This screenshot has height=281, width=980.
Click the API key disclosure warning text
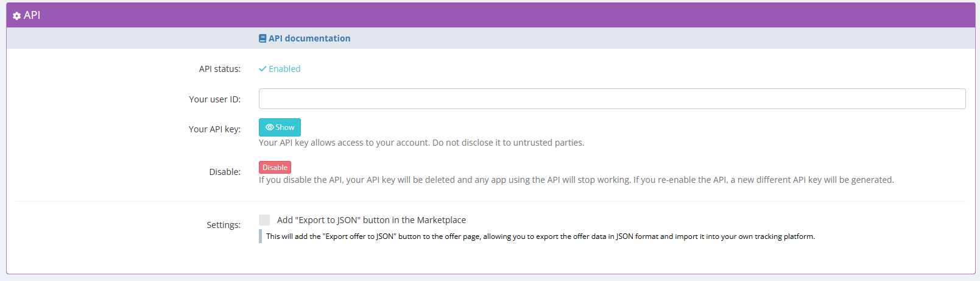point(421,143)
